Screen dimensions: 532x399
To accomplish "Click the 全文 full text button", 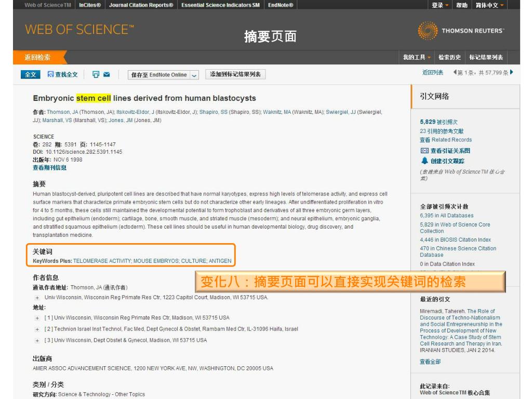I will (31, 74).
